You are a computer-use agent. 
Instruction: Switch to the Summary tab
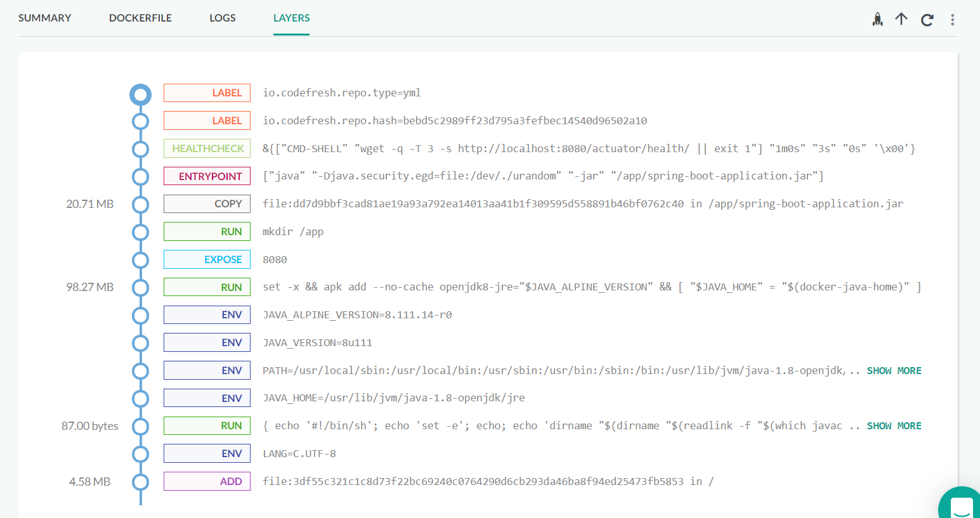point(44,18)
